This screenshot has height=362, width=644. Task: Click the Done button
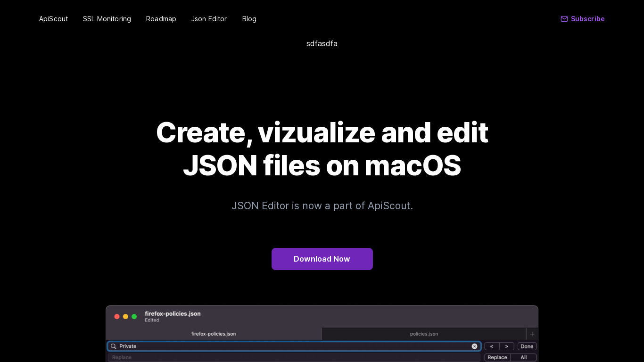tap(527, 346)
